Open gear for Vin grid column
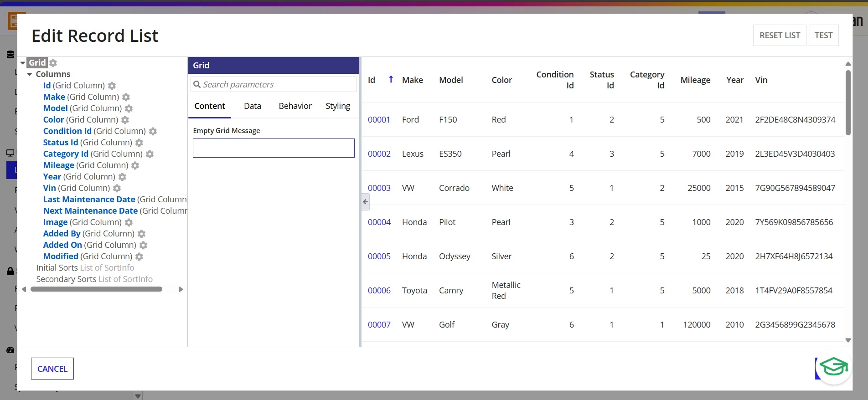 coord(117,188)
